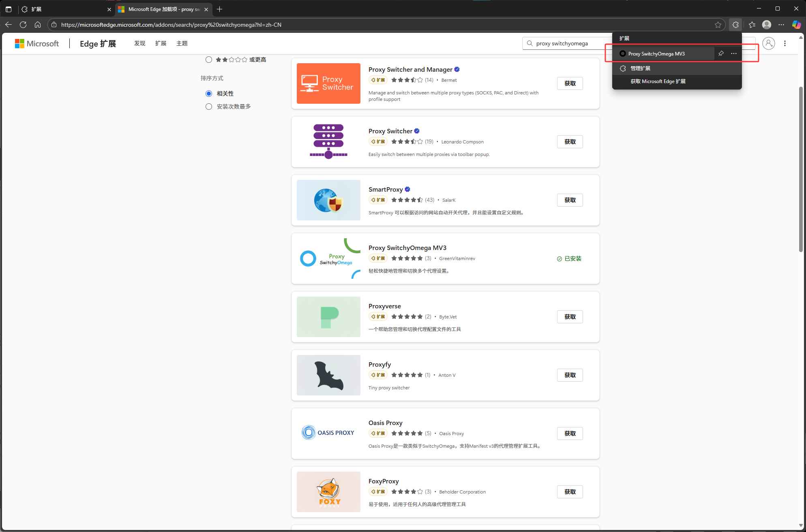Open more options for Proxy SwitchyOmega MV3
The image size is (806, 532).
click(734, 53)
